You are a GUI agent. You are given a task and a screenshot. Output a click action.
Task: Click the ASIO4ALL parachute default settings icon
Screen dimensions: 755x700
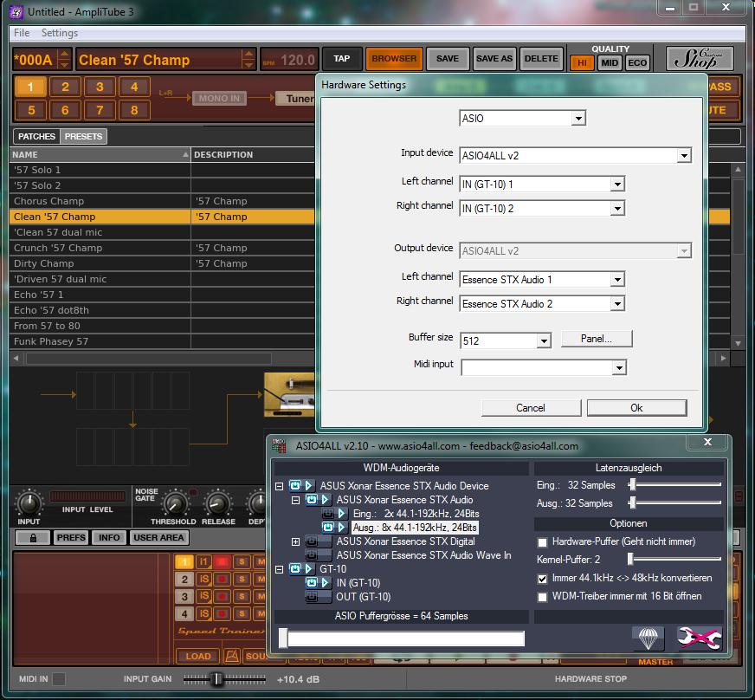pos(648,638)
